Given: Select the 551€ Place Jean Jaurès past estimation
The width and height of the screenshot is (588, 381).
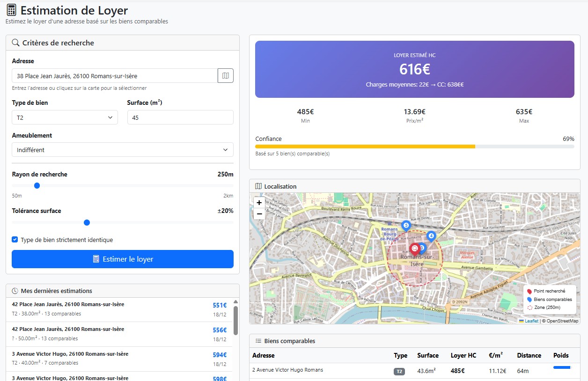Looking at the screenshot, I should pos(117,309).
